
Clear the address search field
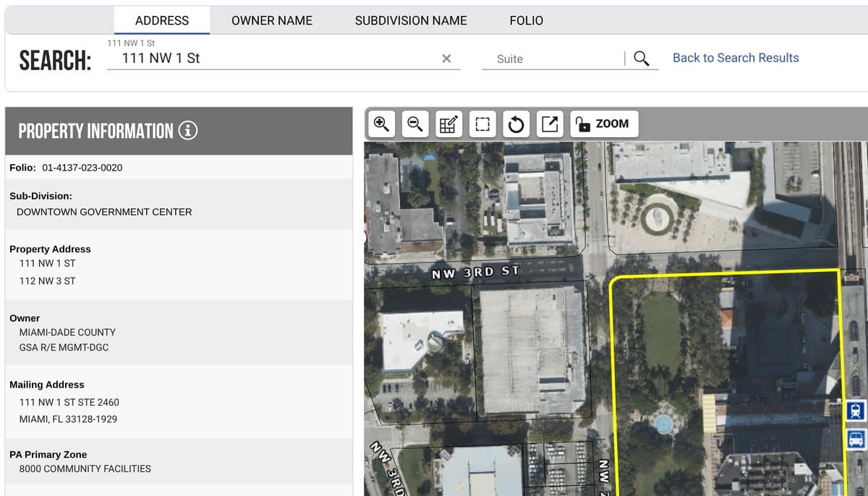pos(446,59)
